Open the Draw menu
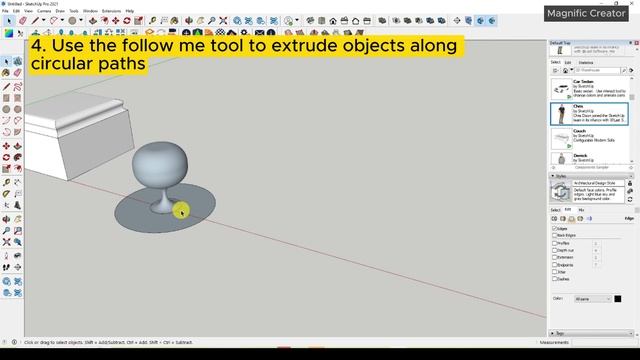The height and width of the screenshot is (360, 640). coord(60,11)
